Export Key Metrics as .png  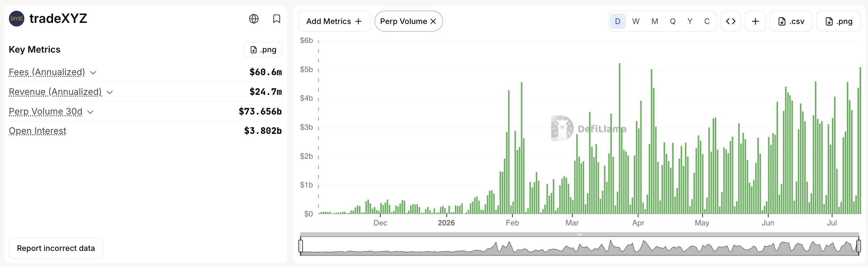tap(263, 49)
